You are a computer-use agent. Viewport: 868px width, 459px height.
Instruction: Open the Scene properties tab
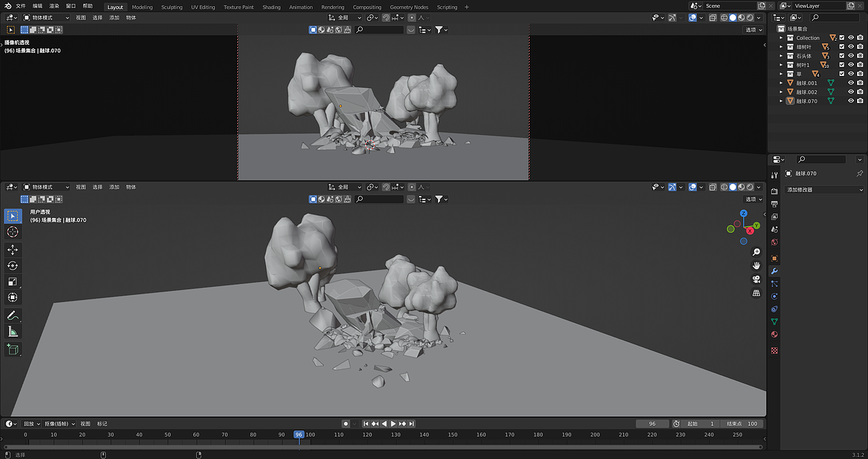tap(774, 230)
